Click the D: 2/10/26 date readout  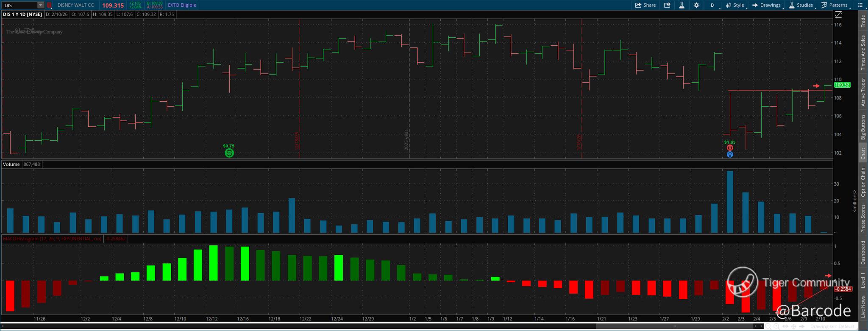(56, 14)
